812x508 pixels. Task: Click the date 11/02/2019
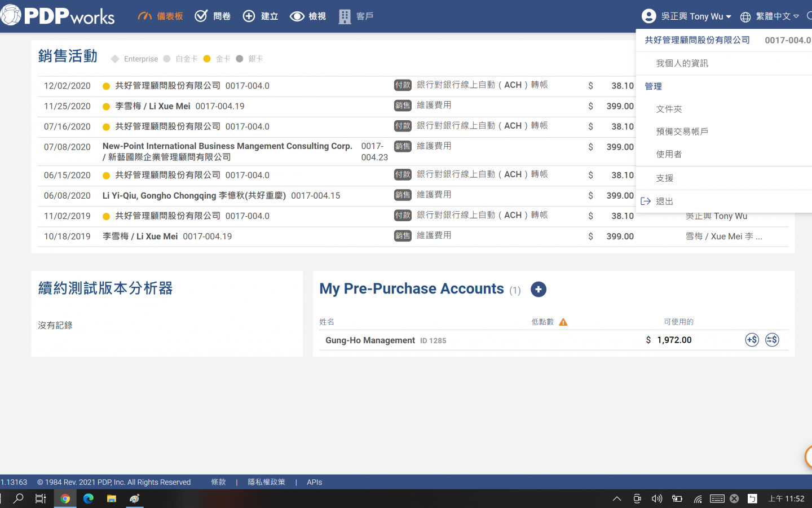click(x=67, y=216)
